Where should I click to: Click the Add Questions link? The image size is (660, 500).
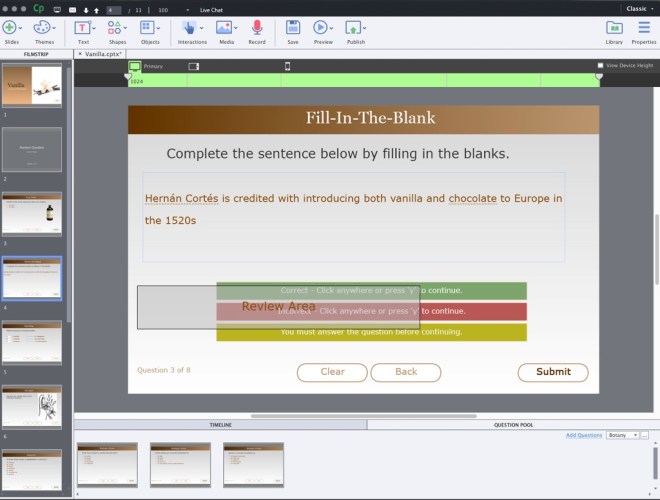pos(583,435)
